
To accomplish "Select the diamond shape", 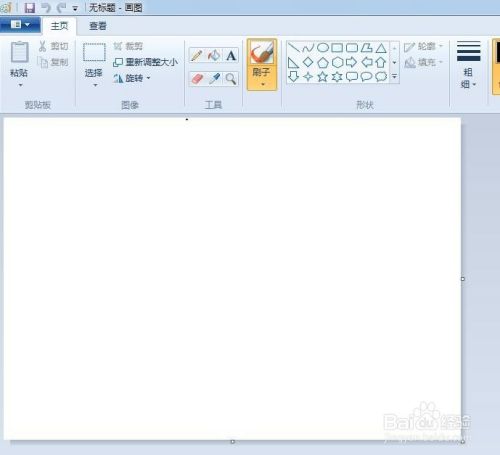I will (x=308, y=62).
